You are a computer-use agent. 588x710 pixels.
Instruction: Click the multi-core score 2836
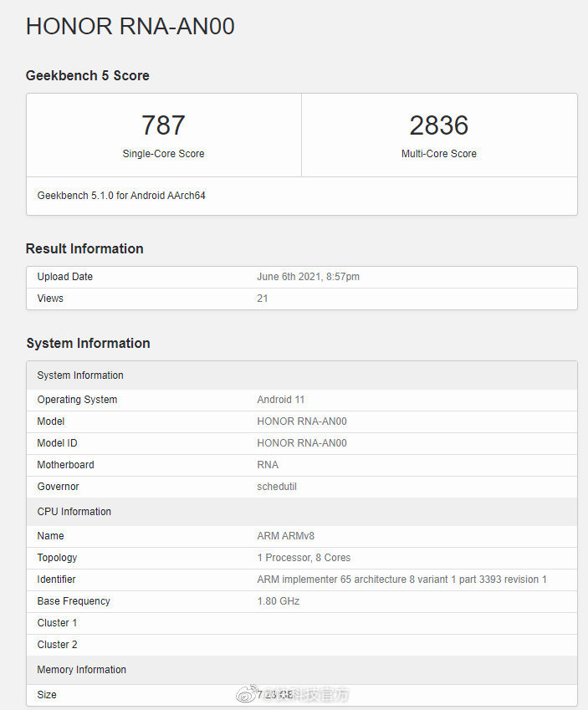[x=439, y=125]
